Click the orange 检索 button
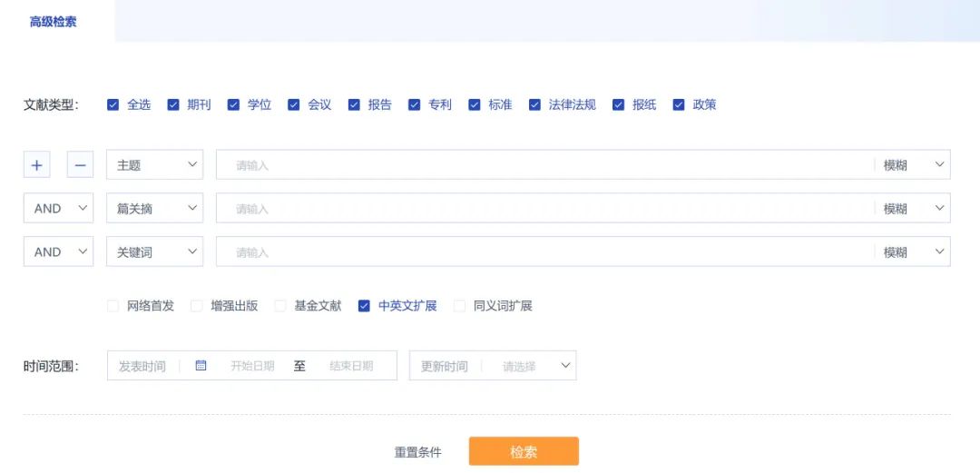The width and height of the screenshot is (980, 473). pyautogui.click(x=524, y=452)
